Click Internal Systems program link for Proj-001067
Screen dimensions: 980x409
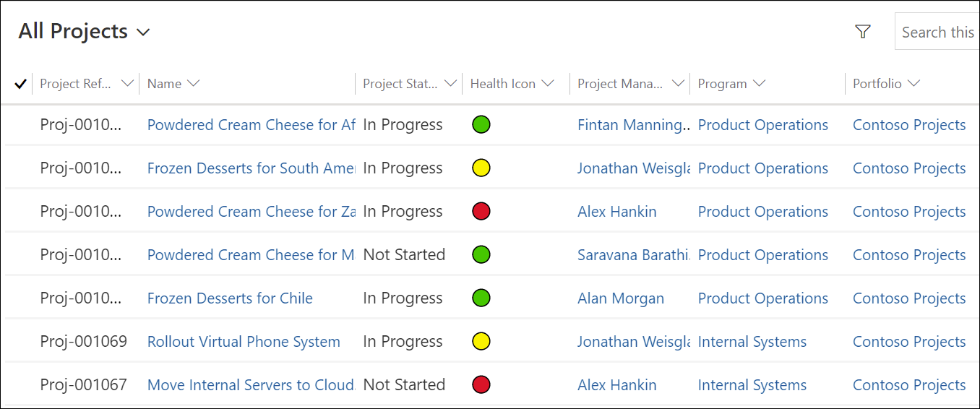point(752,385)
